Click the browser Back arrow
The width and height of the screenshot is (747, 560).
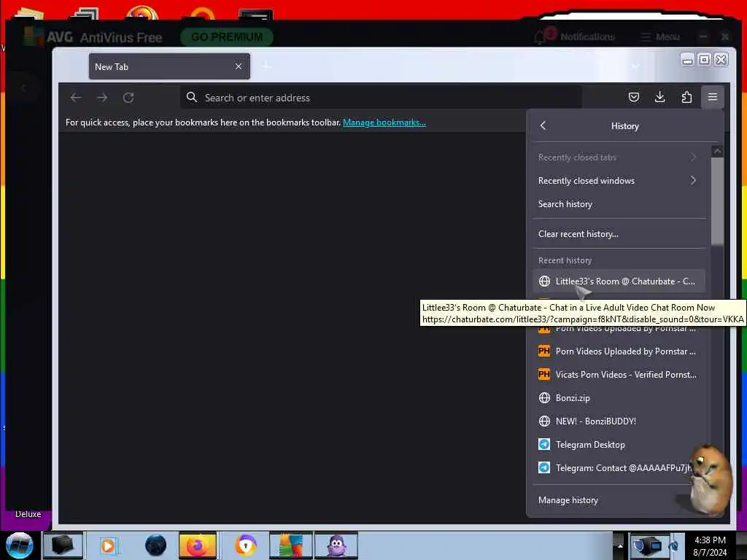[76, 98]
